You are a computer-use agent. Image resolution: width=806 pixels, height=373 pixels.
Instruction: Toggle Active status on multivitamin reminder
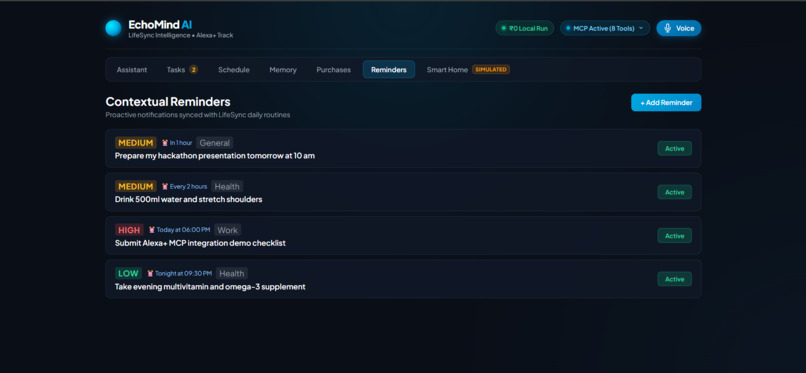coord(674,279)
